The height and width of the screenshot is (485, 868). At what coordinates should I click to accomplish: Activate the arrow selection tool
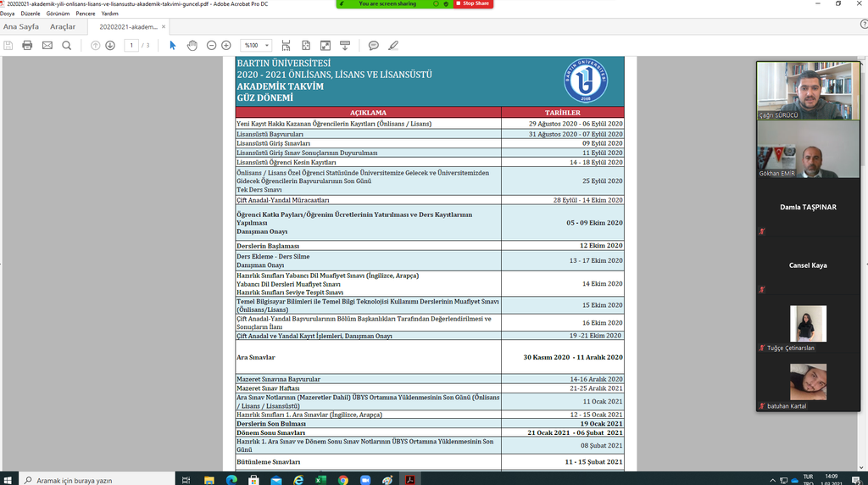173,45
